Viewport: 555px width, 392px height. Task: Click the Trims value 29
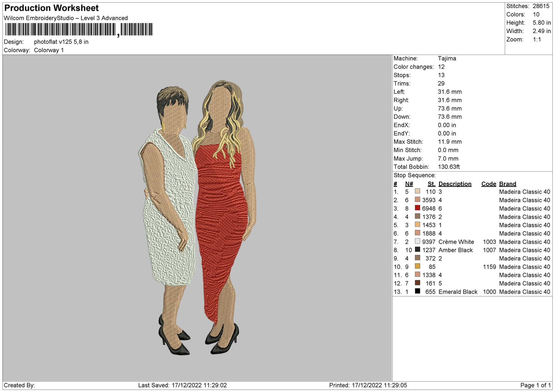[x=441, y=83]
